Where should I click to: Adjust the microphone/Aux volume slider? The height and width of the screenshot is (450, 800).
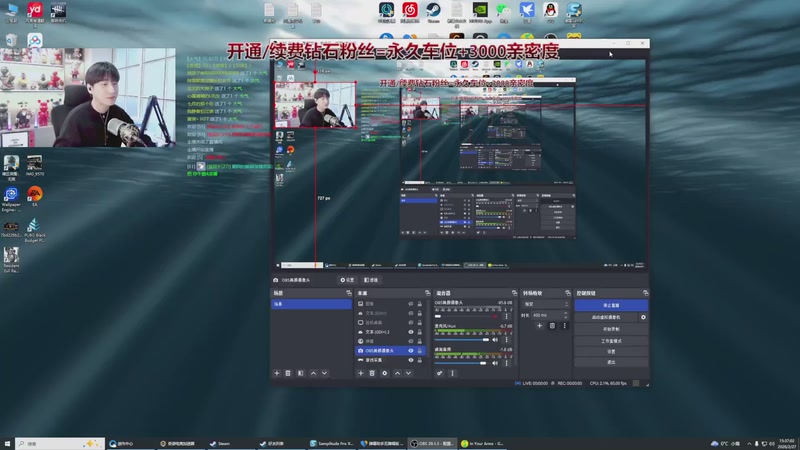462,339
